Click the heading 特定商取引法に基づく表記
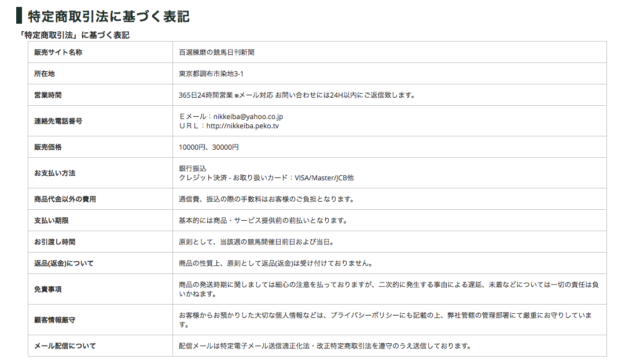 coord(108,16)
